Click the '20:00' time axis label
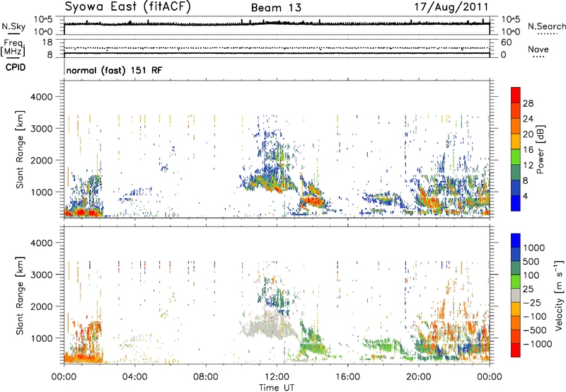Image resolution: width=566 pixels, height=392 pixels. [419, 377]
